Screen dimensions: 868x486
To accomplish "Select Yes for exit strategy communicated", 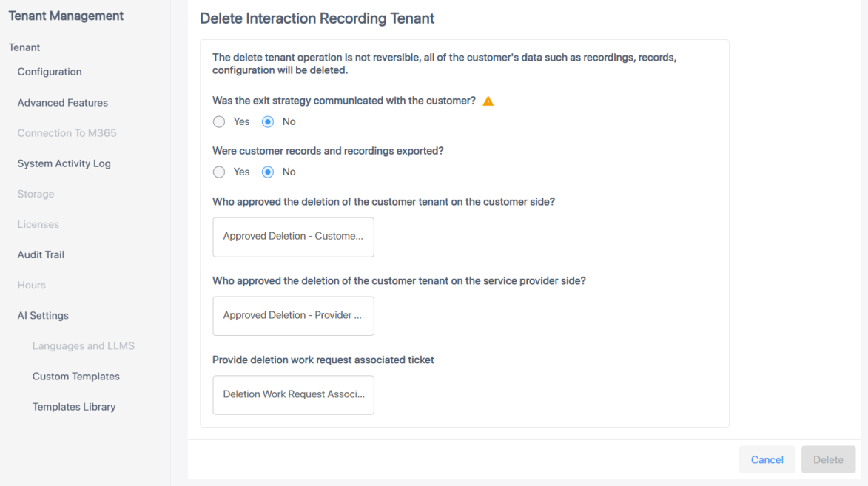I will point(219,121).
